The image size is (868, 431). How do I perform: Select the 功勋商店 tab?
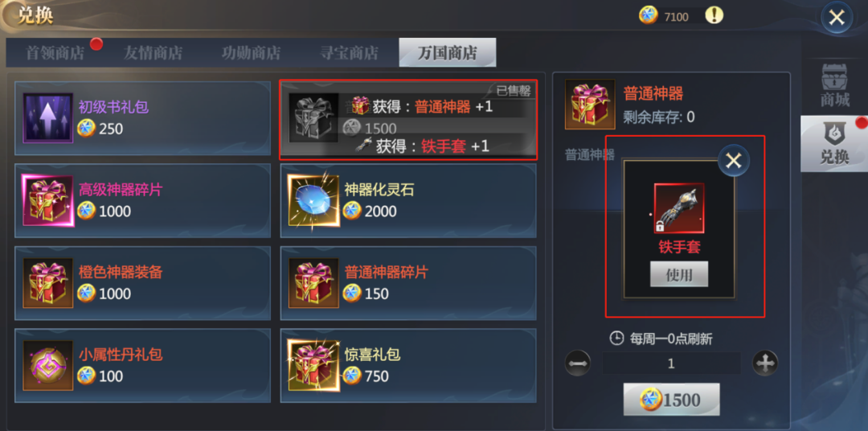coord(251,52)
